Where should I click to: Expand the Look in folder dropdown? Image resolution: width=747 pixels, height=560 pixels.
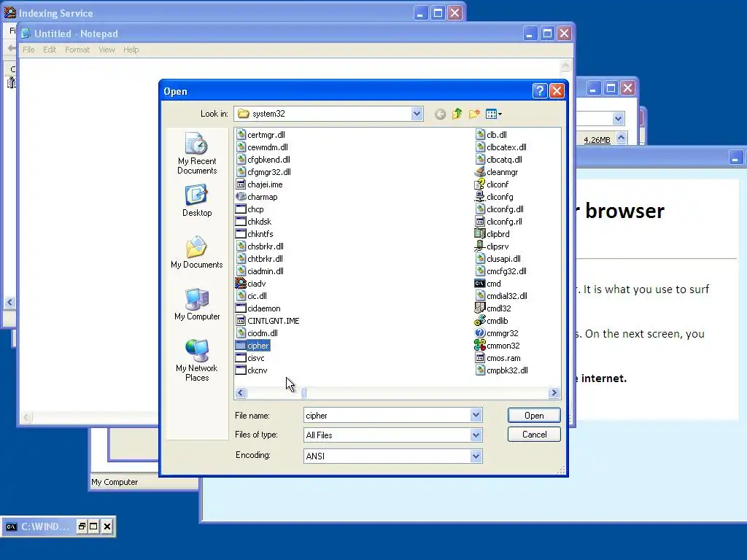click(417, 114)
